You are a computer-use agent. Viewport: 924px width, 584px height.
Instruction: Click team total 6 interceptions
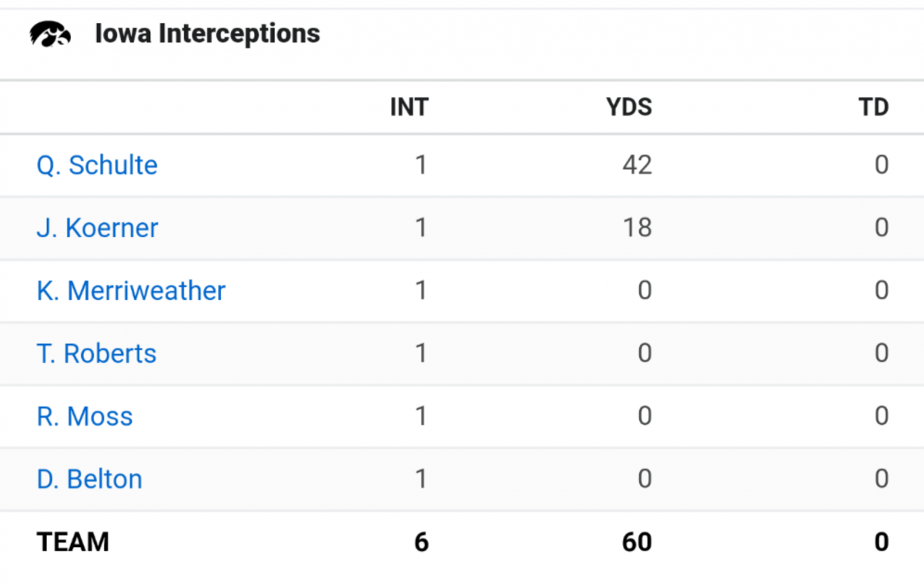pos(421,542)
